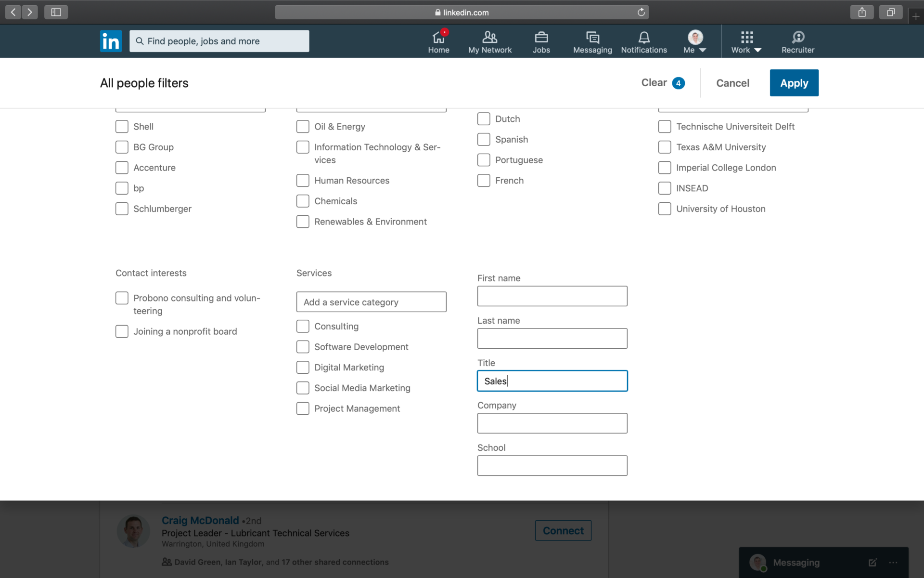
Task: Click the compose message pencil icon
Action: (873, 562)
